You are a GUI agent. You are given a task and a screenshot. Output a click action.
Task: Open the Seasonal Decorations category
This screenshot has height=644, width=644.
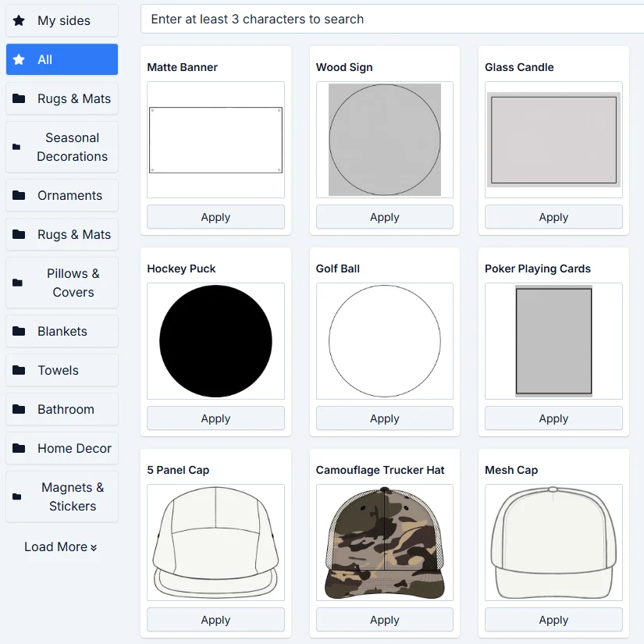pyautogui.click(x=62, y=147)
